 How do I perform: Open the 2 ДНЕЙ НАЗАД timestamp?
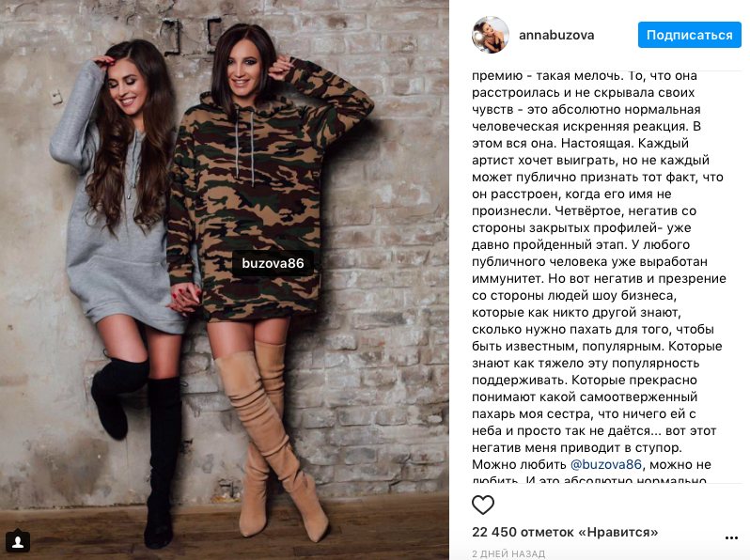508,553
